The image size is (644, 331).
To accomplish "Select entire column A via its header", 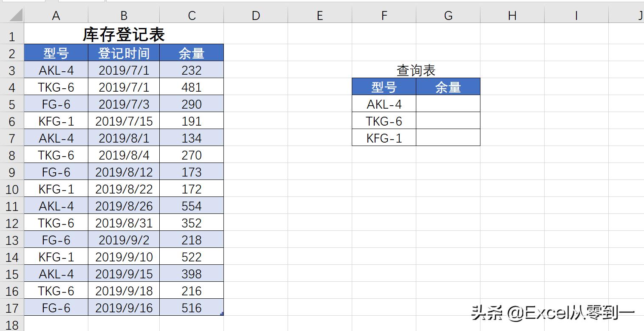I will point(56,15).
